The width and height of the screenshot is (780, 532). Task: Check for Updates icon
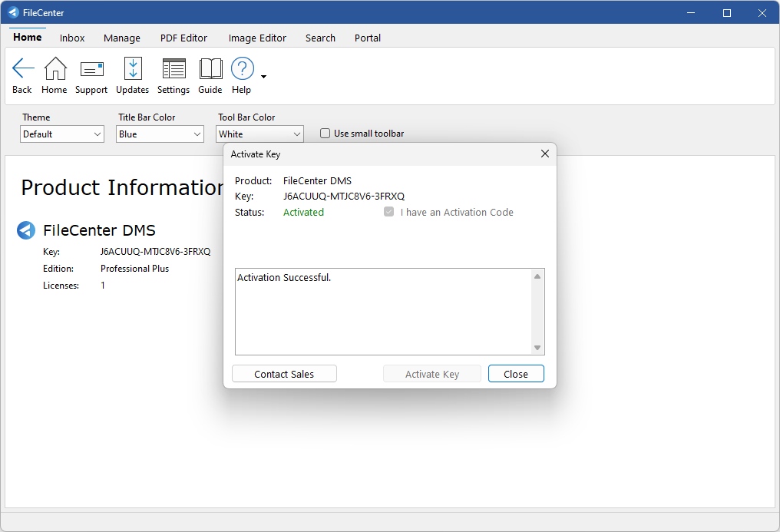coord(133,68)
